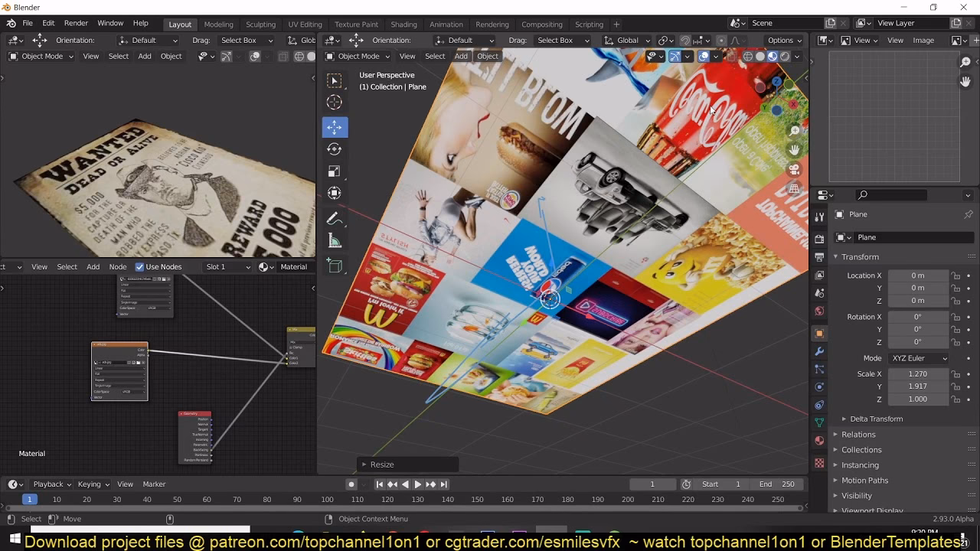Image resolution: width=980 pixels, height=551 pixels.
Task: Open the Texture properties tab
Action: tap(819, 464)
